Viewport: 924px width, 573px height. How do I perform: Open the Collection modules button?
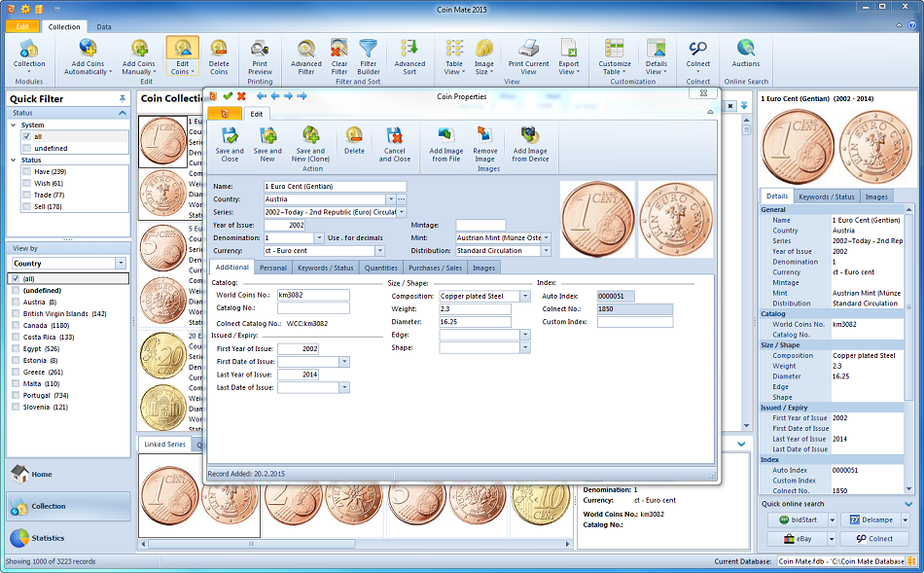click(x=29, y=56)
